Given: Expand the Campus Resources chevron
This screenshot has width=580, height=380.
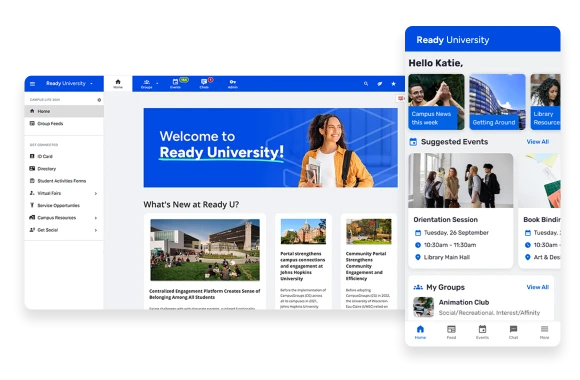Looking at the screenshot, I should 96,218.
